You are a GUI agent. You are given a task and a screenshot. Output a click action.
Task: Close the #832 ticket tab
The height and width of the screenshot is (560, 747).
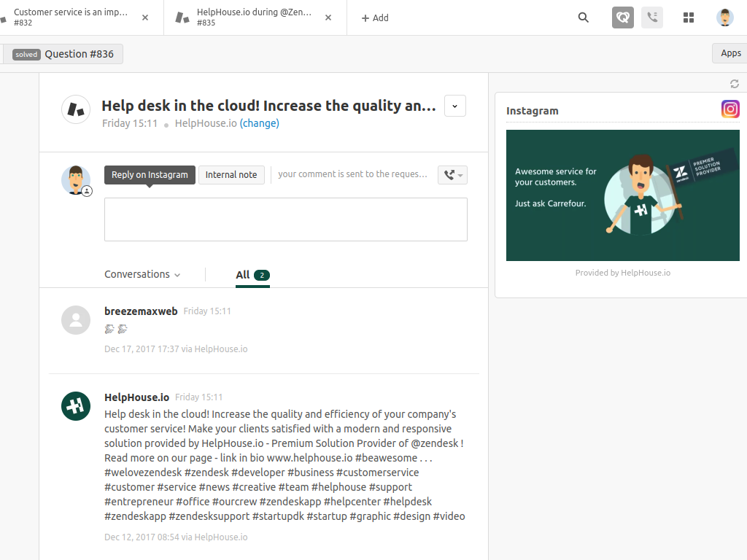click(145, 17)
